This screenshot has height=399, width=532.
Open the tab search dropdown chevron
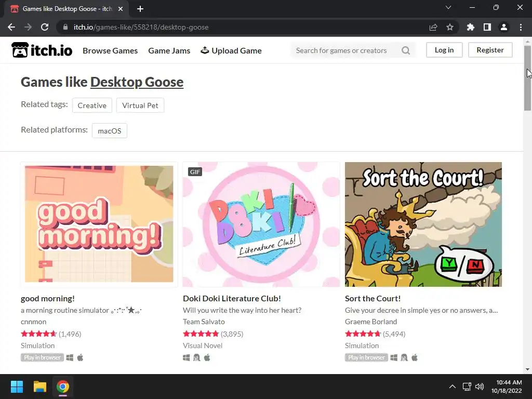pos(448,7)
